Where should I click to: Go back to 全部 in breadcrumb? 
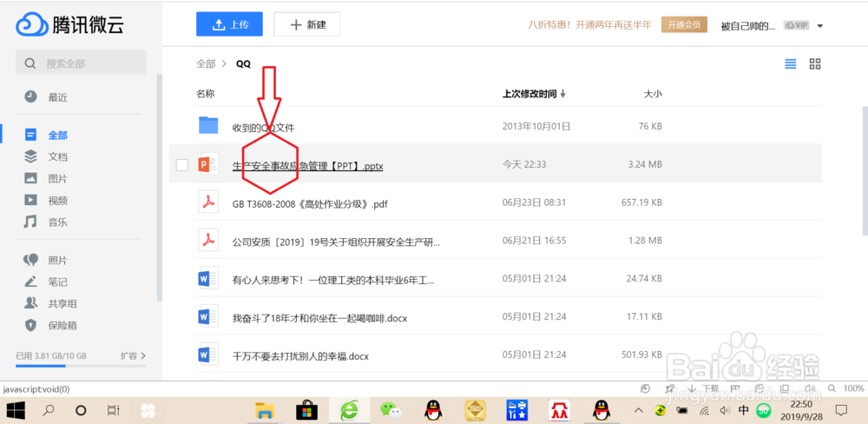(206, 63)
